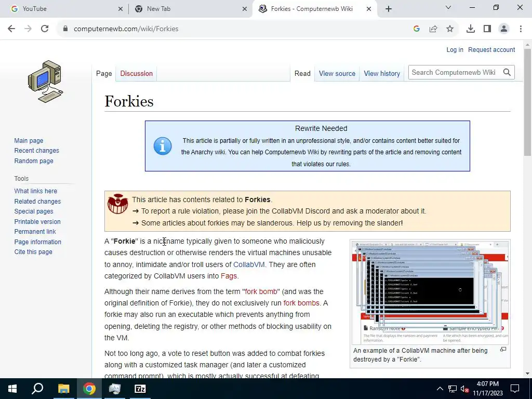Click the Request account link
532x399 pixels.
(x=491, y=49)
